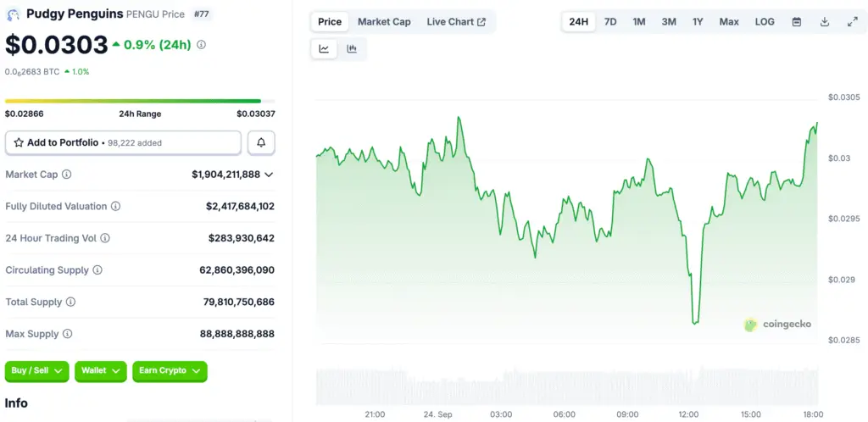Viewport: 868px width, 422px height.
Task: Click the info icon beside 24h change
Action: (202, 45)
